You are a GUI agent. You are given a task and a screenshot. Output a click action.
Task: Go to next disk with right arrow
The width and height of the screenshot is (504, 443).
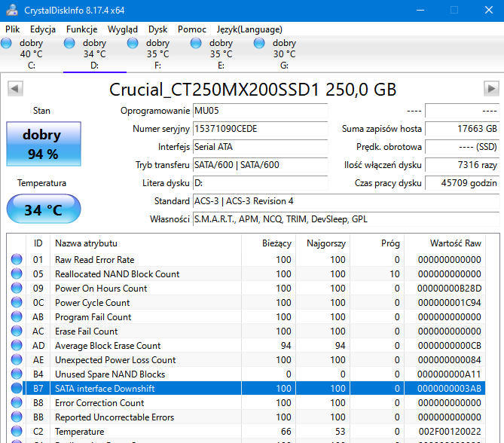[x=491, y=88]
